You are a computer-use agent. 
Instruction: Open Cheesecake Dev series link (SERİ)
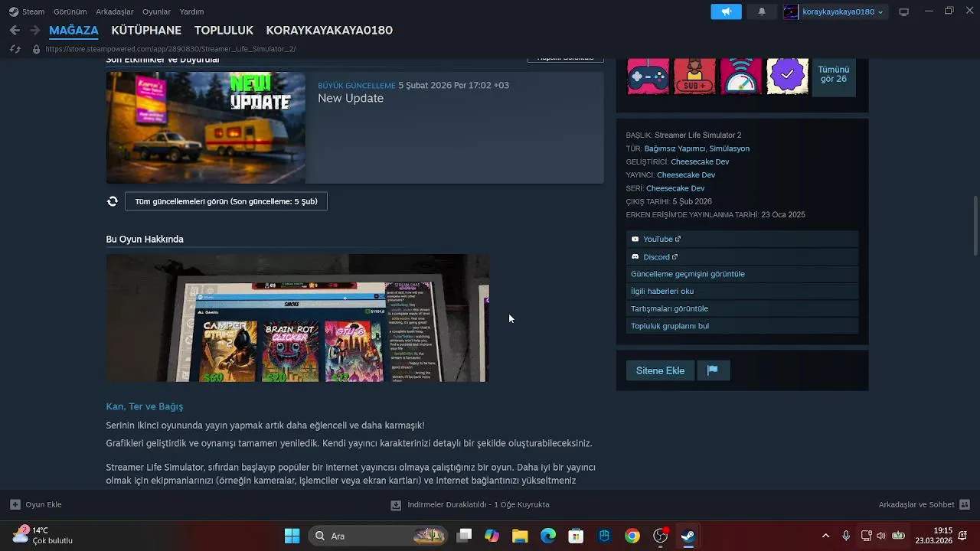click(675, 188)
